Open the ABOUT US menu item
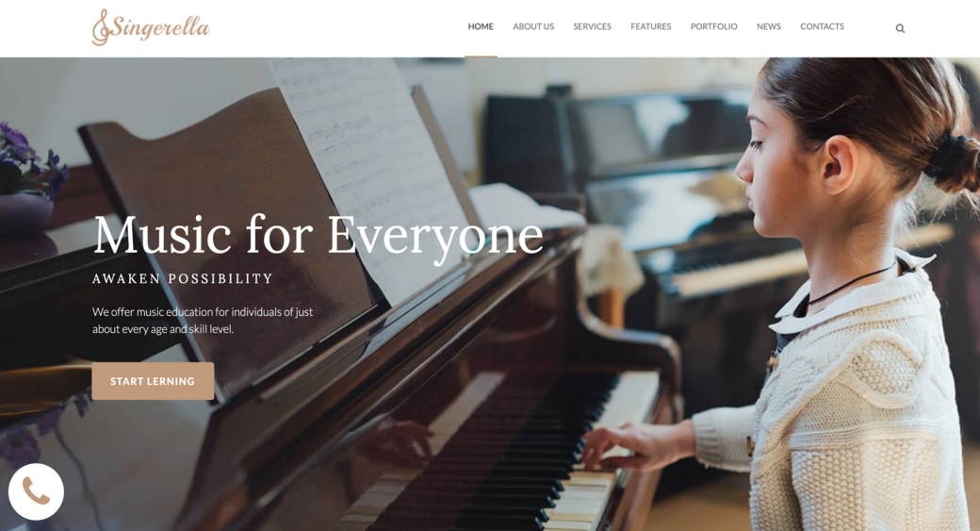Screen dimensions: 980x531 (533, 26)
